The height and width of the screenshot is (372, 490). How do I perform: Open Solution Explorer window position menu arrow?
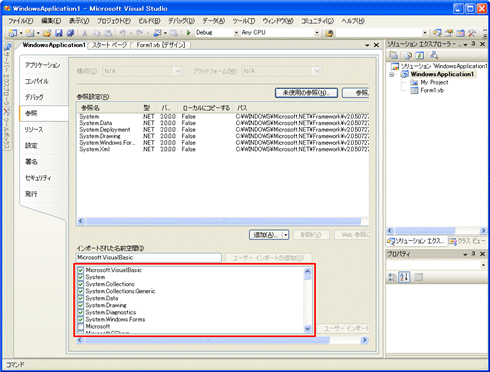(465, 44)
